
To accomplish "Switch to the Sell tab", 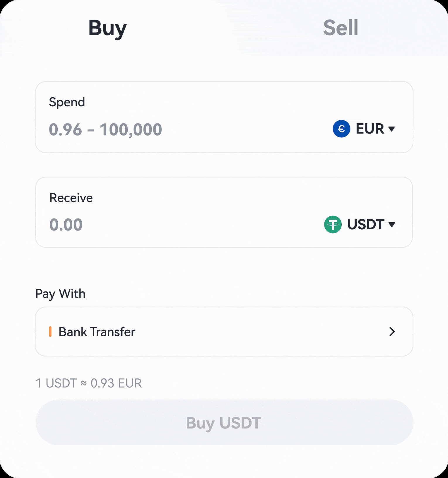I will pyautogui.click(x=341, y=28).
